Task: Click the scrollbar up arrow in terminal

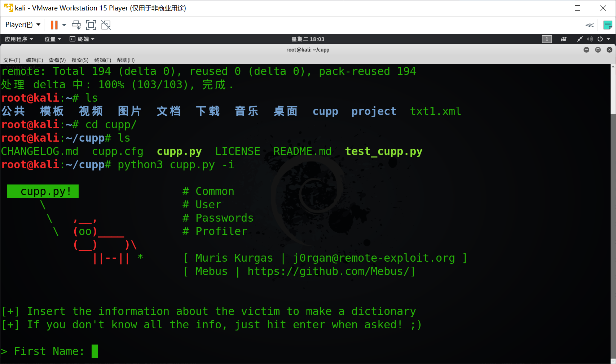Action: click(x=613, y=67)
